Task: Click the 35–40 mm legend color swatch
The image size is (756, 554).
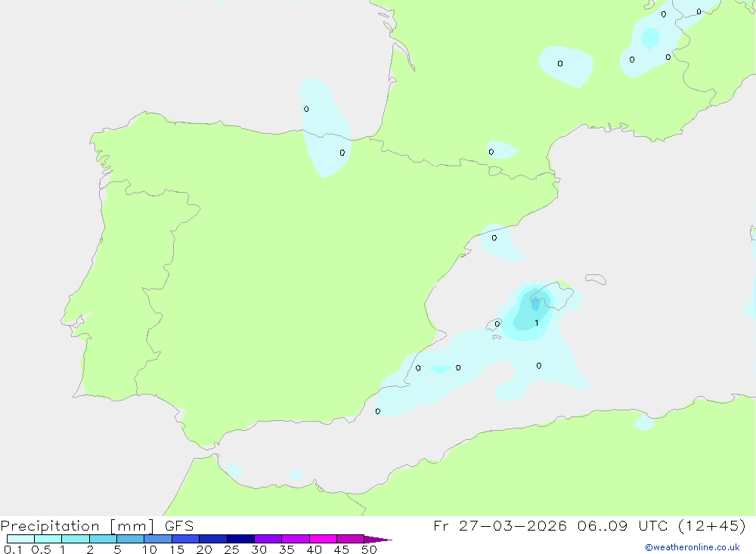Action: point(296,539)
